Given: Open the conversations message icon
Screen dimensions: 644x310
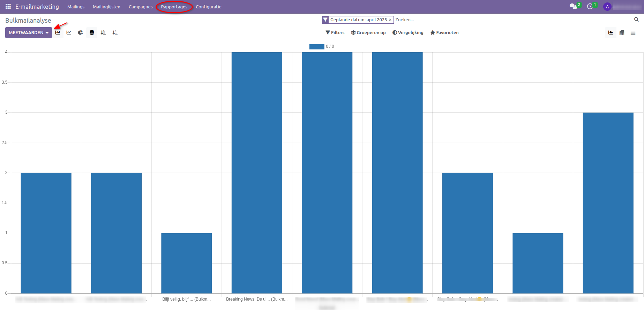Looking at the screenshot, I should [x=573, y=7].
